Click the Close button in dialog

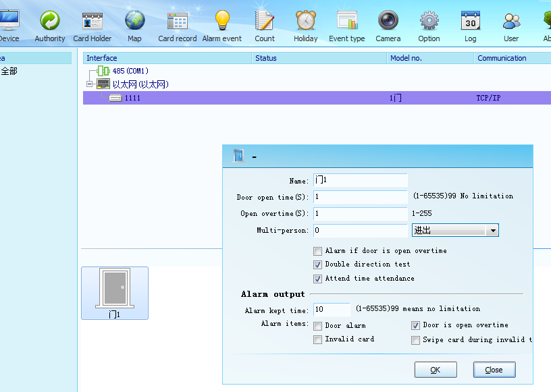[x=494, y=370]
